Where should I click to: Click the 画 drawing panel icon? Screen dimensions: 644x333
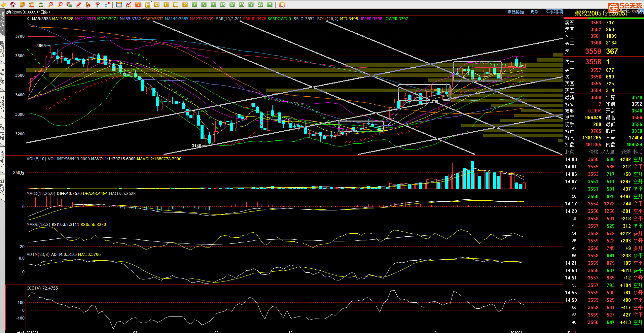coord(282,5)
